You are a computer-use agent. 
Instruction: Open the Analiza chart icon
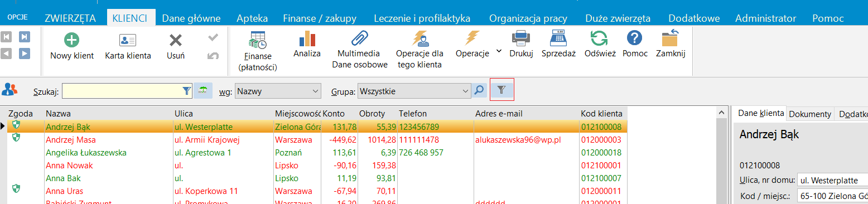pyautogui.click(x=307, y=39)
